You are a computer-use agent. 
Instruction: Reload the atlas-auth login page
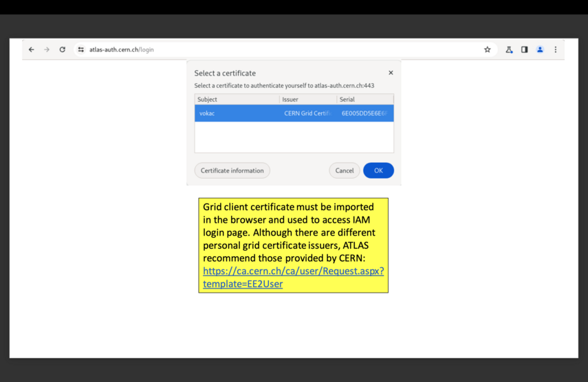pyautogui.click(x=63, y=49)
